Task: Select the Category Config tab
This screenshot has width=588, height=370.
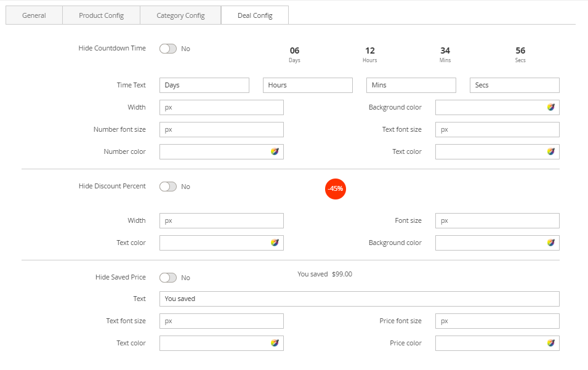Action: coord(180,15)
